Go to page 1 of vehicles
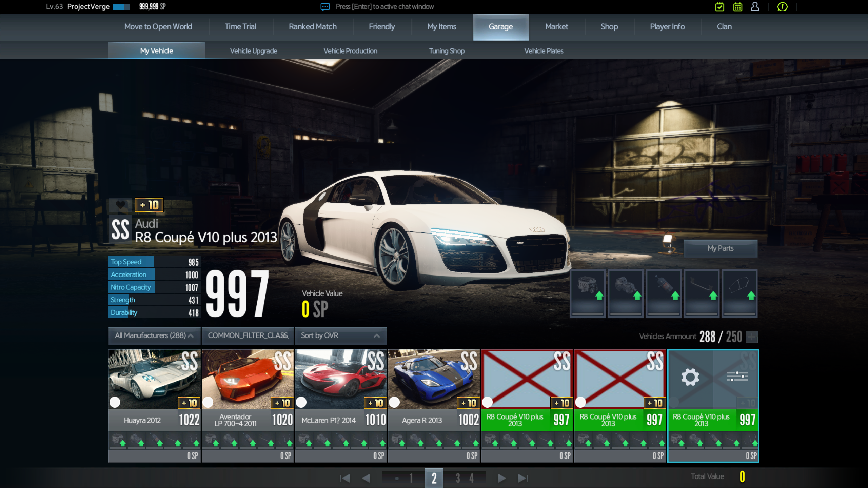This screenshot has width=868, height=488. (x=411, y=478)
